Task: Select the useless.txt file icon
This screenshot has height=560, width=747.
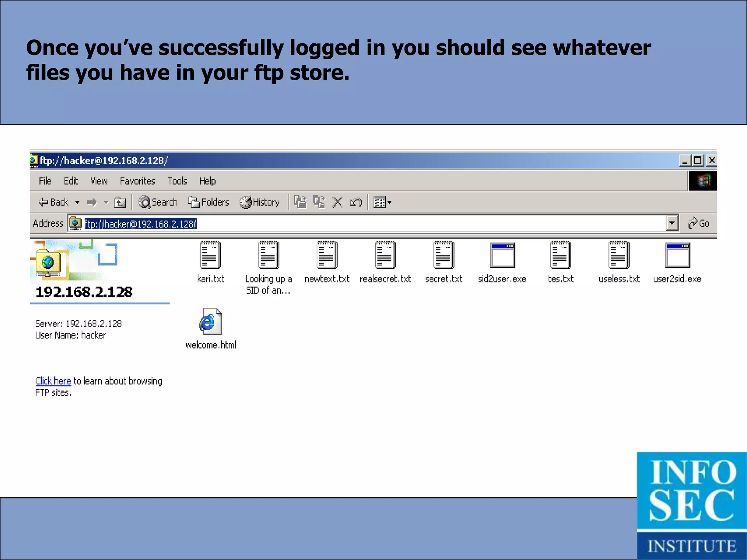Action: 619,255
